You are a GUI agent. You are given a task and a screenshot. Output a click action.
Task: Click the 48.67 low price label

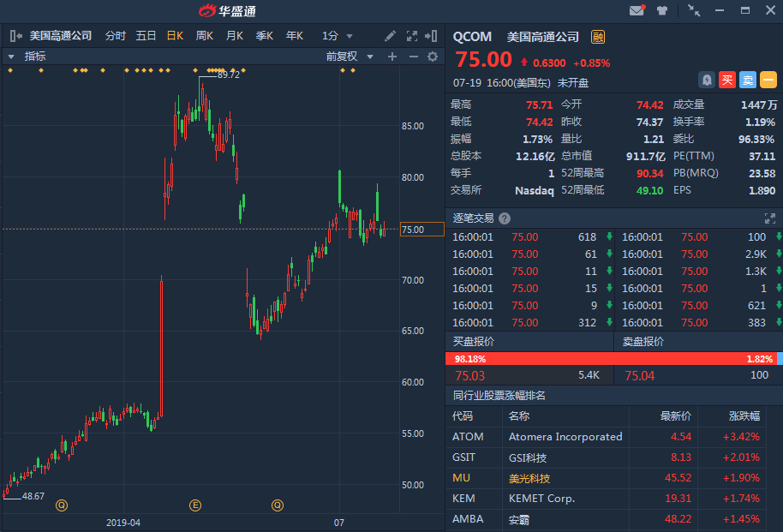pyautogui.click(x=33, y=496)
